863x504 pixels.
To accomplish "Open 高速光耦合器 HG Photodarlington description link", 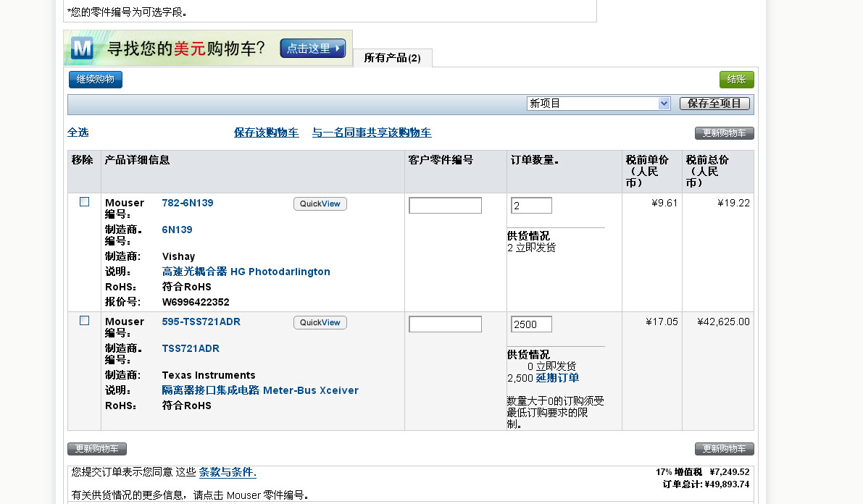I will click(246, 272).
